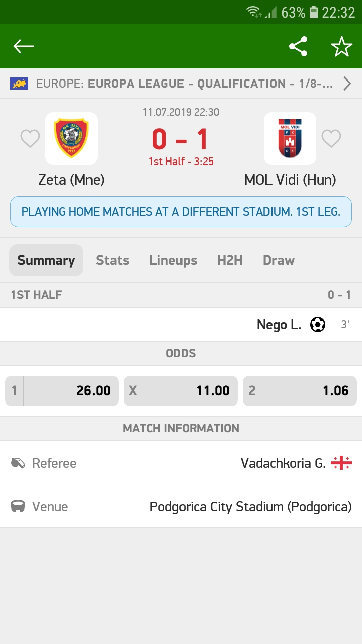Viewport: 362px width, 644px height.
Task: Tap the heart to favorite Zeta
Action: pyautogui.click(x=30, y=138)
